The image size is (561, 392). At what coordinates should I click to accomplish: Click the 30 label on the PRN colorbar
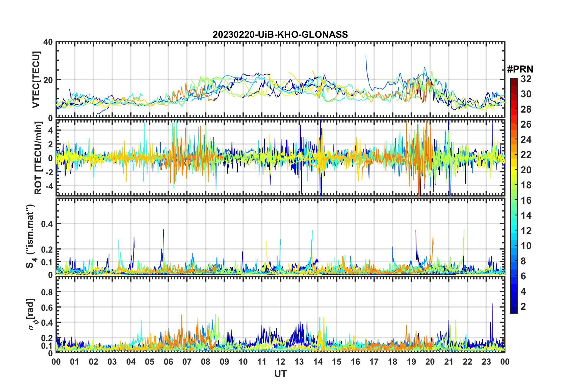526,94
